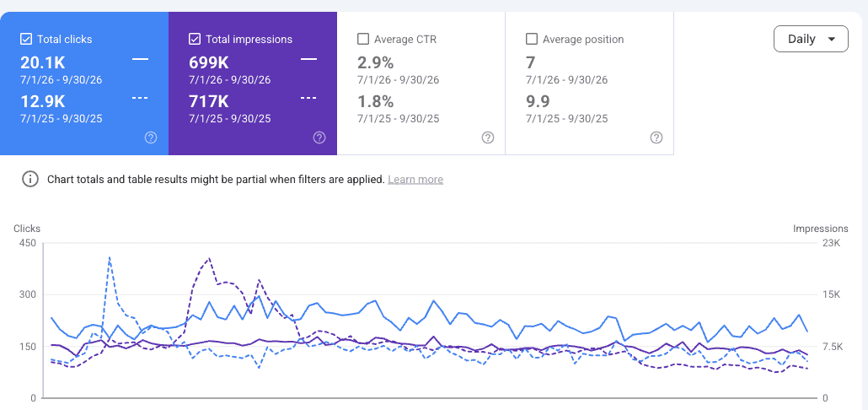868x410 pixels.
Task: Select the average position value 7
Action: (x=530, y=62)
